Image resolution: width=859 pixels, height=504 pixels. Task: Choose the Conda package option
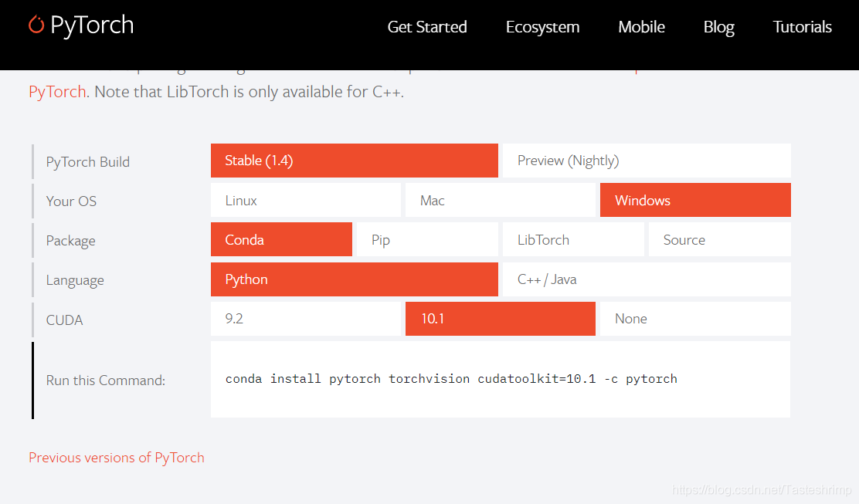(281, 240)
